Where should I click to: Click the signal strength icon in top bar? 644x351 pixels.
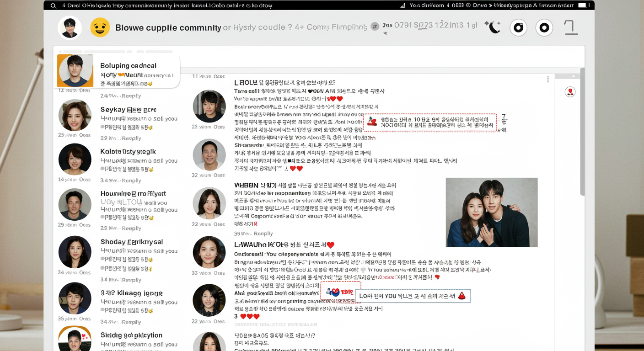coord(403,5)
